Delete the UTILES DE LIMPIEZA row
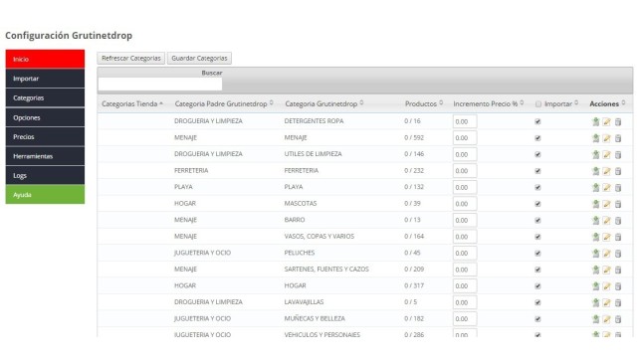 pyautogui.click(x=618, y=154)
